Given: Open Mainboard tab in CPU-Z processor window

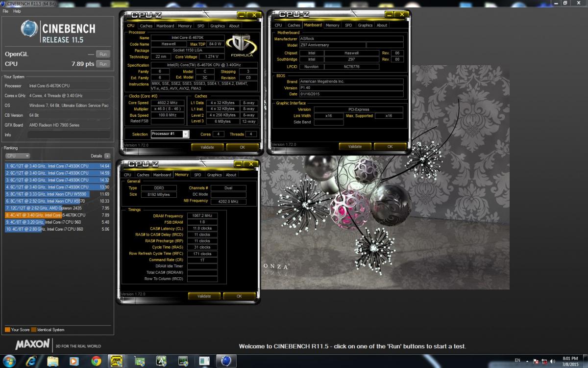Looking at the screenshot, I should [165, 26].
